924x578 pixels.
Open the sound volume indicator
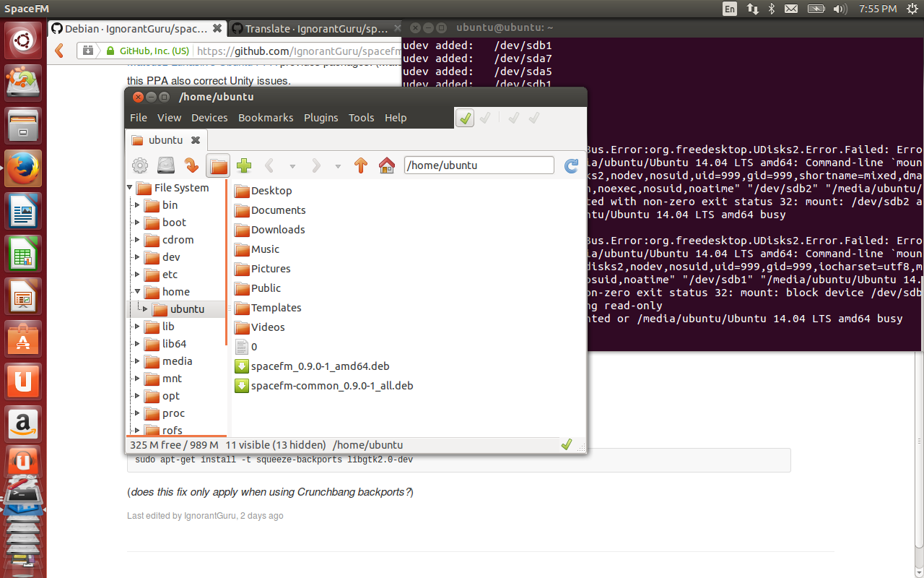[840, 9]
